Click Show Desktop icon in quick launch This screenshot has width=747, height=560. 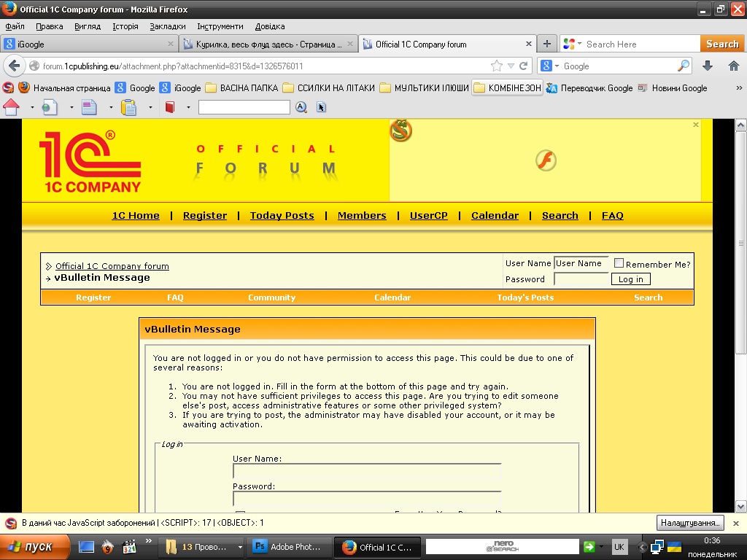86,547
